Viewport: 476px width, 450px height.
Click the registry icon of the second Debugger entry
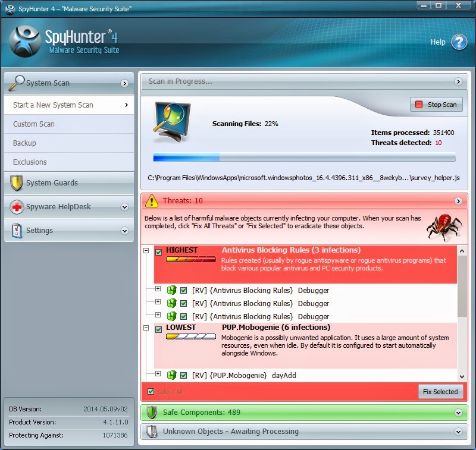(171, 303)
